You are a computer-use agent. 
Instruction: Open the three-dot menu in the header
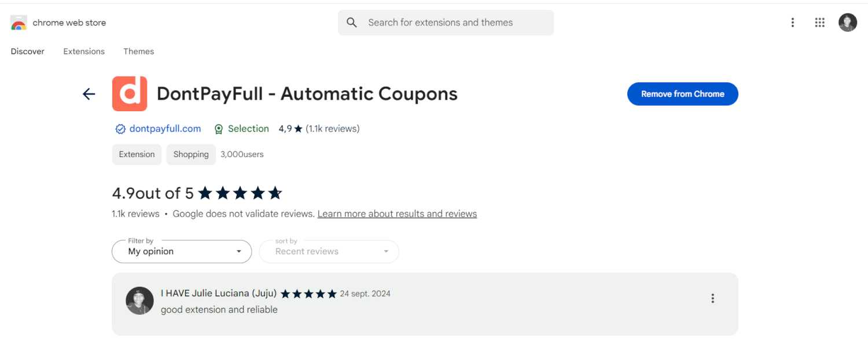click(792, 23)
